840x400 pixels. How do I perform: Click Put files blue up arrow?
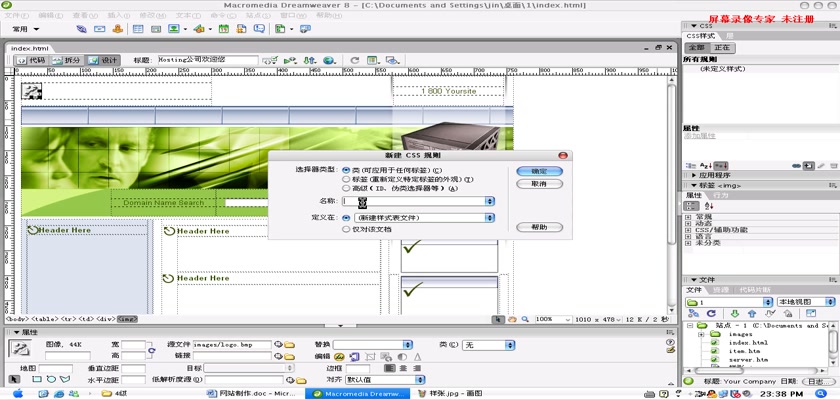[752, 314]
